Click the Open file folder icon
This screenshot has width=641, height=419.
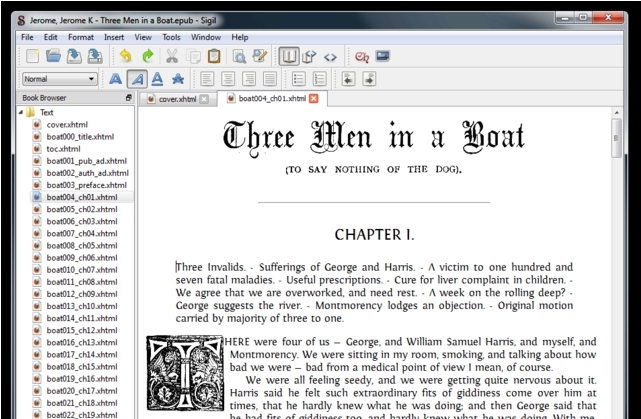click(x=53, y=56)
